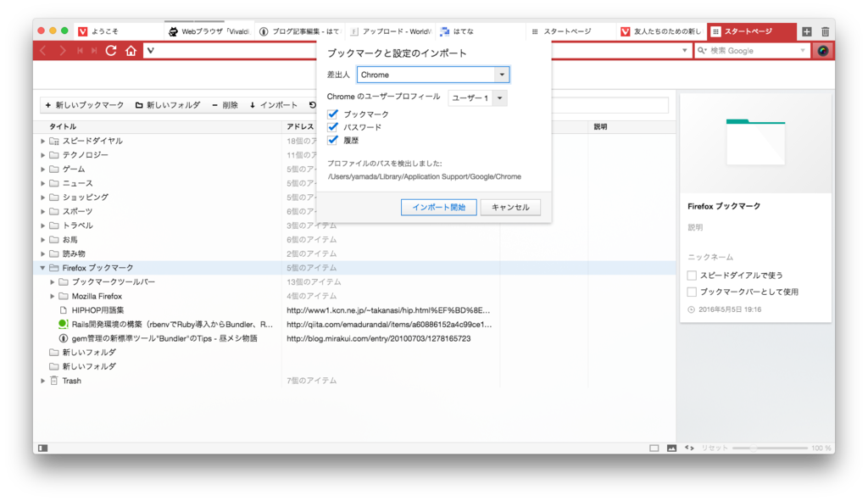The image size is (868, 501).
Task: Click the search engine magnifier icon
Action: click(701, 50)
